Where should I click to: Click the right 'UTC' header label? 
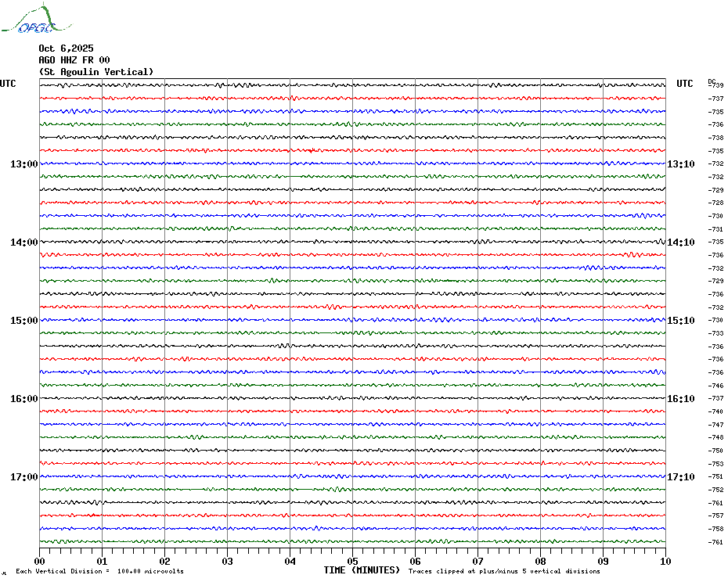(684, 84)
